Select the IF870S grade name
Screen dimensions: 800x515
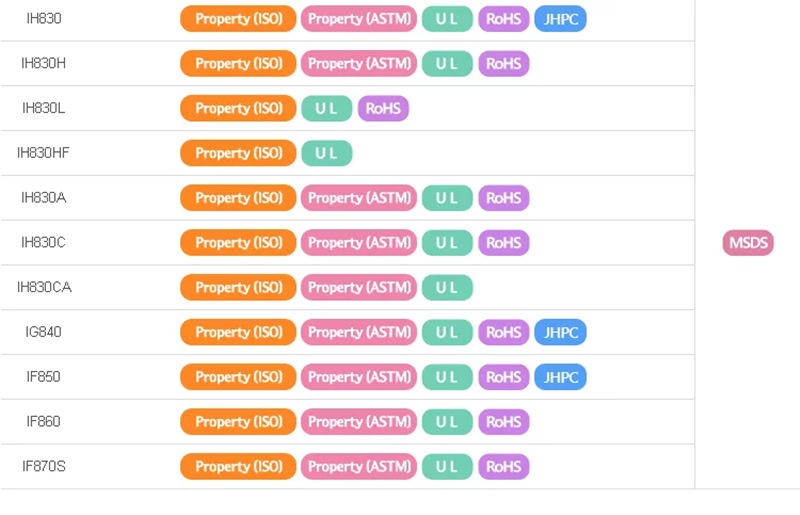[x=44, y=467]
